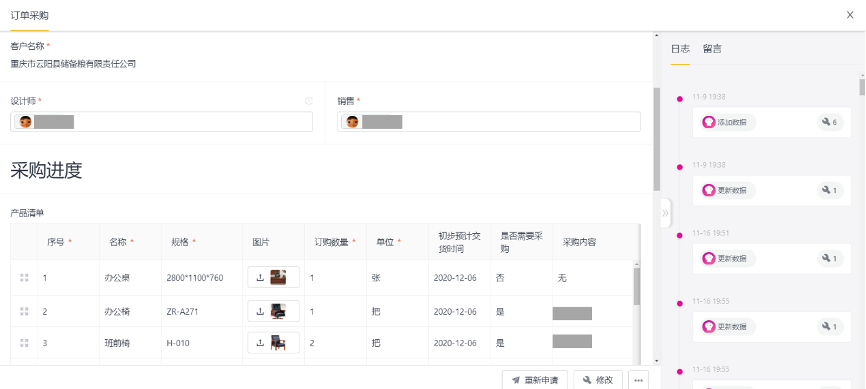Collapse the log side panel with chevron handle
This screenshot has height=389, width=866.
[x=666, y=213]
